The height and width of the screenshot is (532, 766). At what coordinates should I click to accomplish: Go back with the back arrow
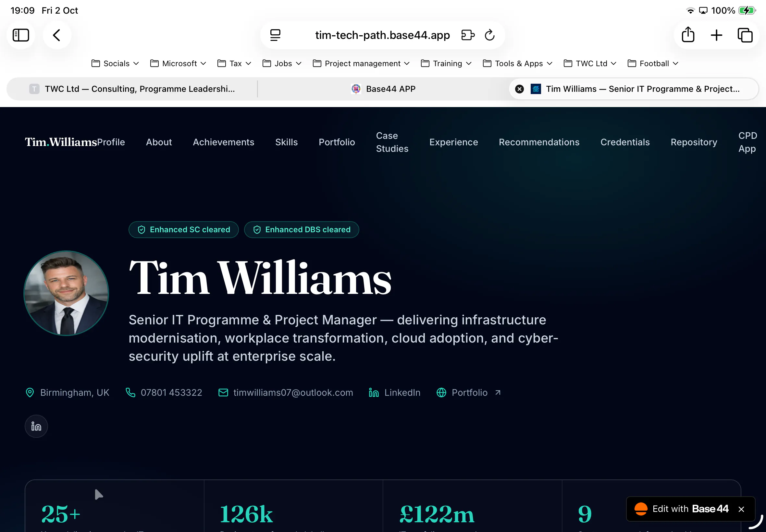[x=57, y=35]
